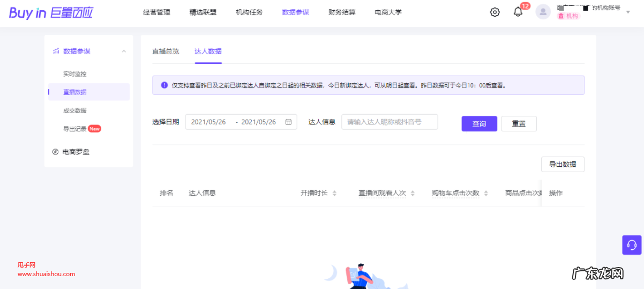This screenshot has width=644, height=289.
Task: Click the 数据参谋 chart icon in sidebar
Action: [x=56, y=51]
